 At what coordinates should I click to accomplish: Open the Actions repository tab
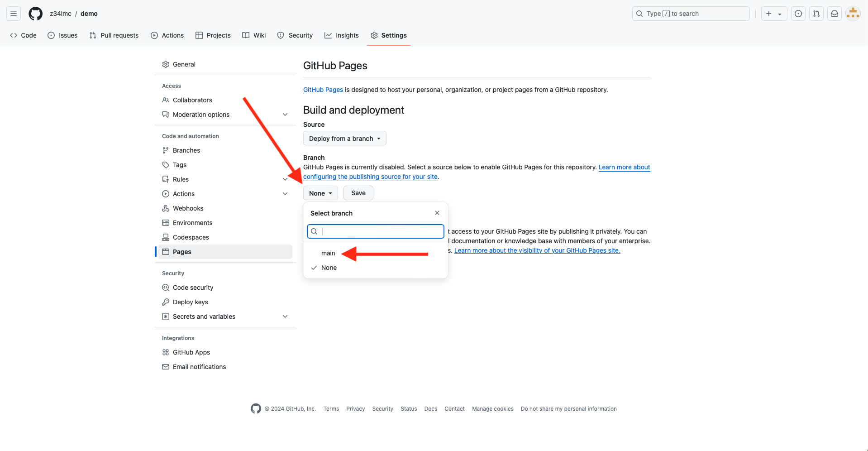167,35
